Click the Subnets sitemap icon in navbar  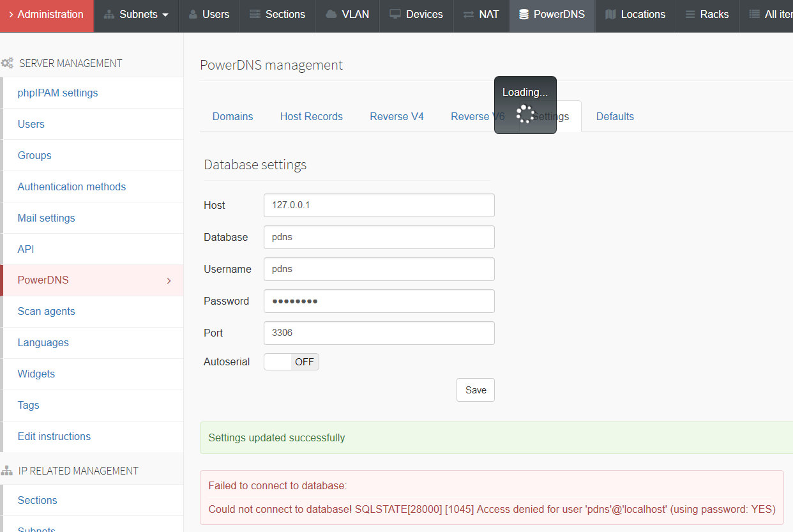(109, 15)
